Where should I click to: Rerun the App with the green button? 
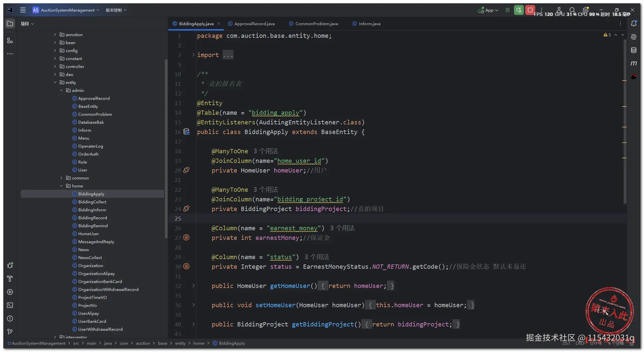(x=519, y=10)
